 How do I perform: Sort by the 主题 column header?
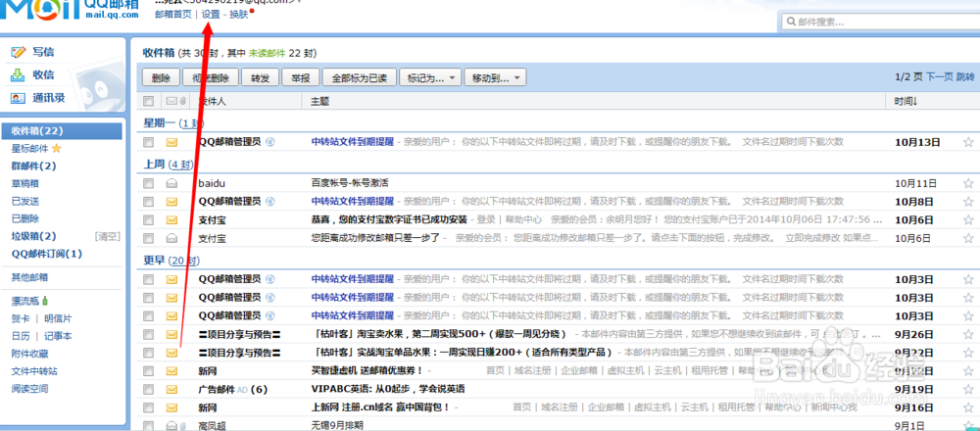(320, 101)
